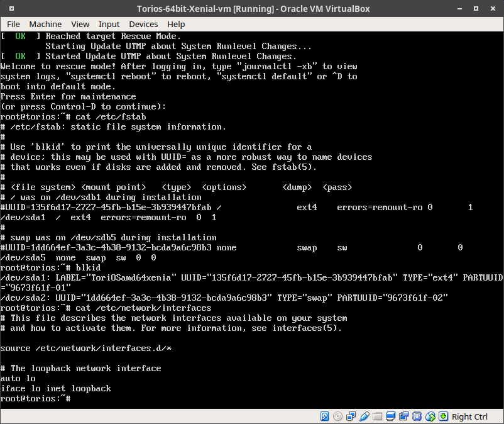Image resolution: width=504 pixels, height=424 pixels.
Task: Click the commented #UUID=135f6d17 root line
Action: (236, 208)
